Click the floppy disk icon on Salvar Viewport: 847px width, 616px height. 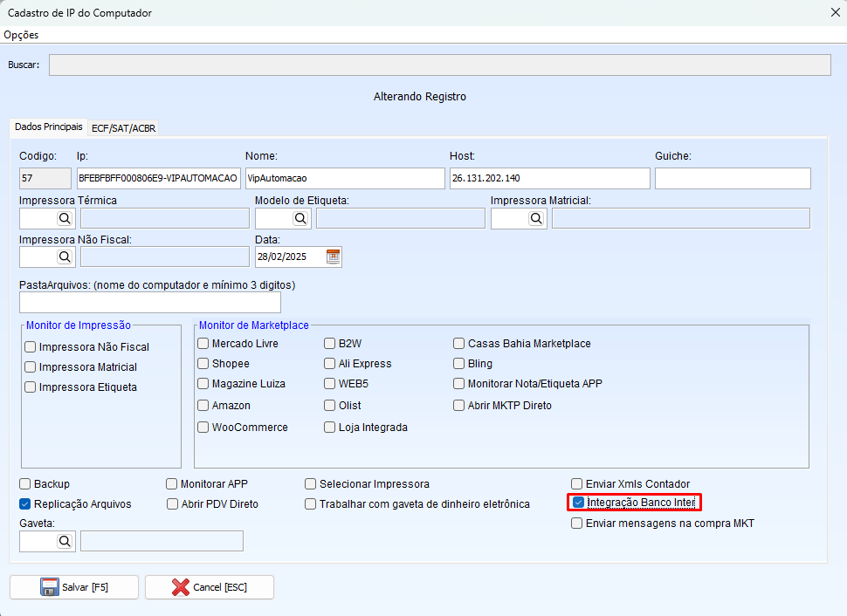tap(50, 587)
